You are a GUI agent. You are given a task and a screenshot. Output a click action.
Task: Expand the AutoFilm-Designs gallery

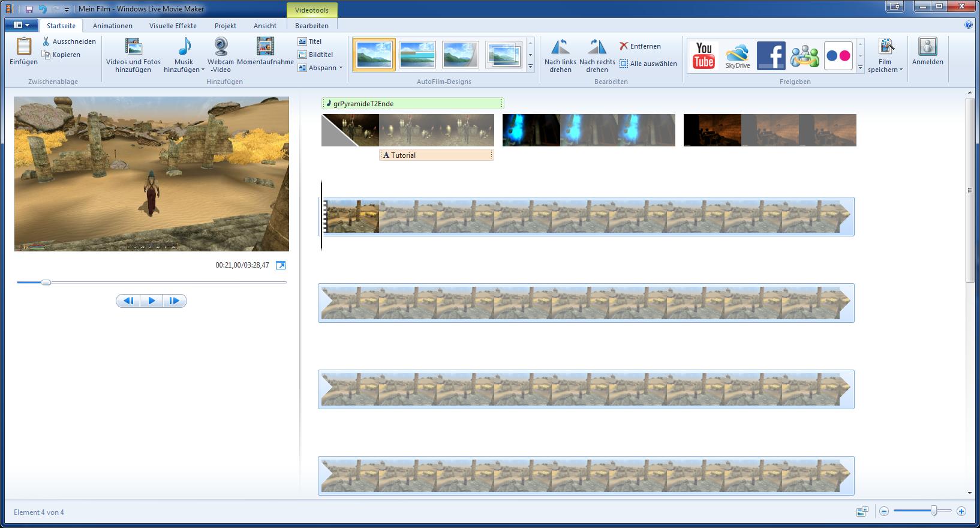530,67
